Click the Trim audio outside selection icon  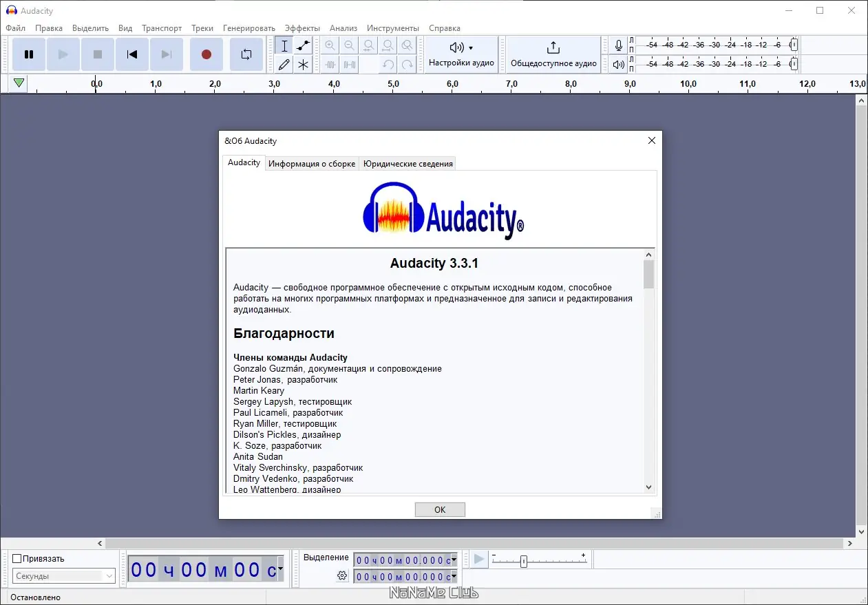click(330, 65)
